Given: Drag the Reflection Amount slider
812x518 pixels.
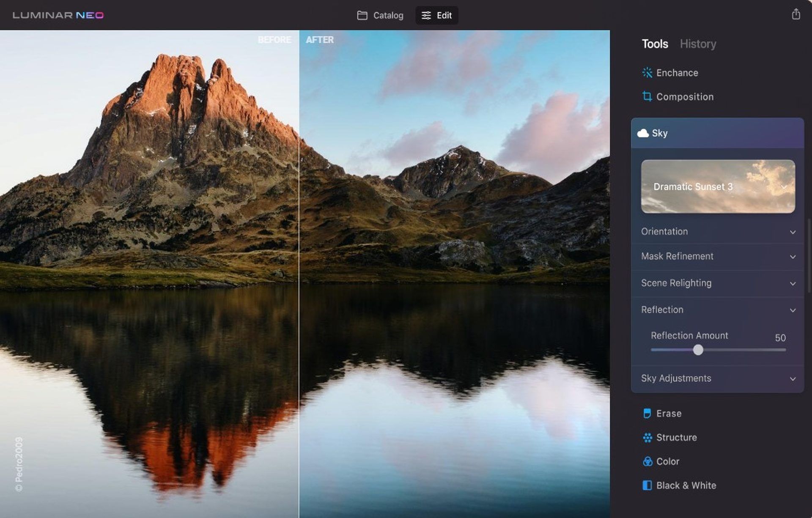Looking at the screenshot, I should tap(698, 349).
